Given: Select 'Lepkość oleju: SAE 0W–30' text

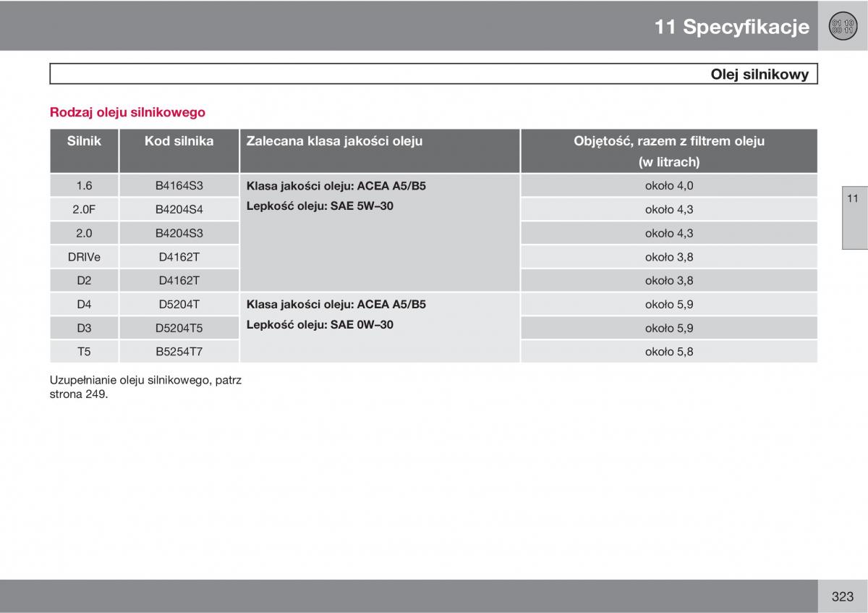Looking at the screenshot, I should pos(320,324).
